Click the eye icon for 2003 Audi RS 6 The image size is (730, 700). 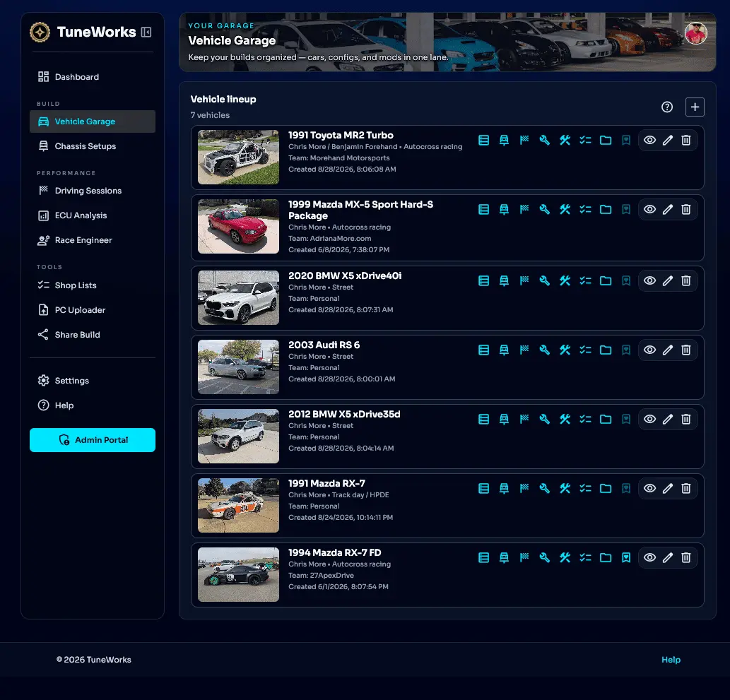(649, 350)
